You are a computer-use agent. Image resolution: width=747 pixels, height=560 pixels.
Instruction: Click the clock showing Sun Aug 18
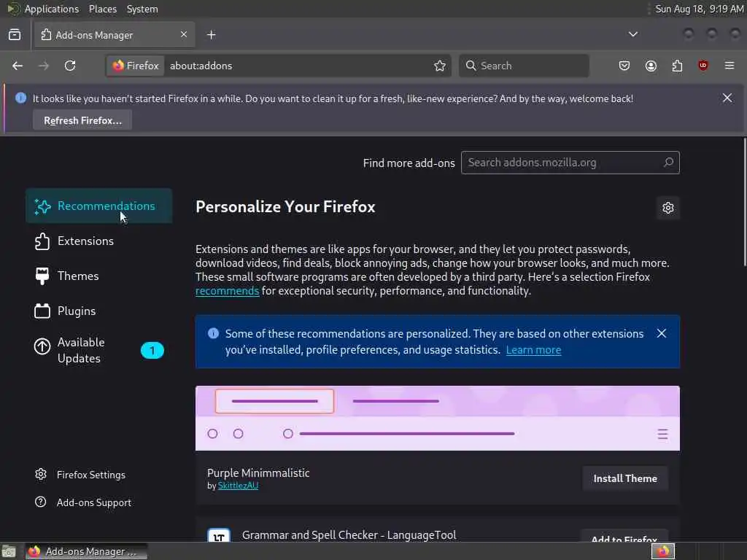(x=699, y=9)
